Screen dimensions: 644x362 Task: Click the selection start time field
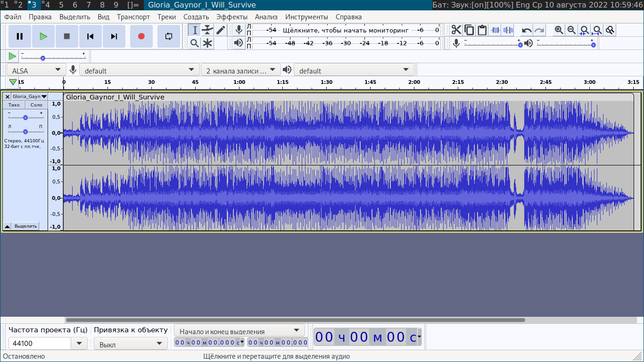(209, 343)
